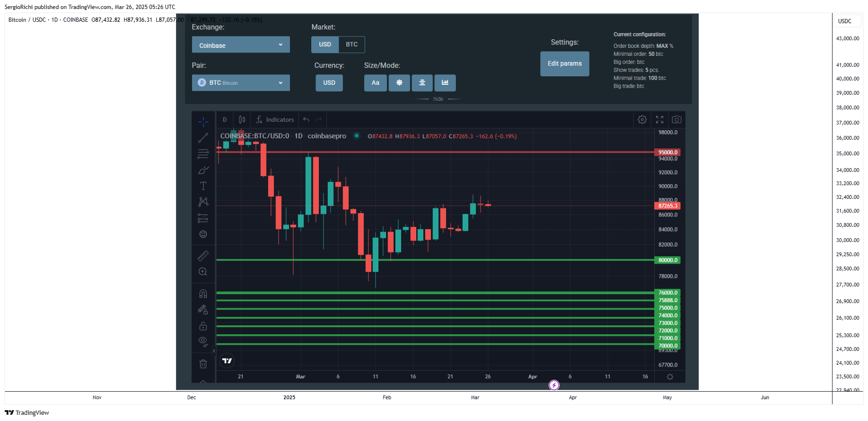
Task: Open the Exchange Coinbase dropdown
Action: coord(241,45)
